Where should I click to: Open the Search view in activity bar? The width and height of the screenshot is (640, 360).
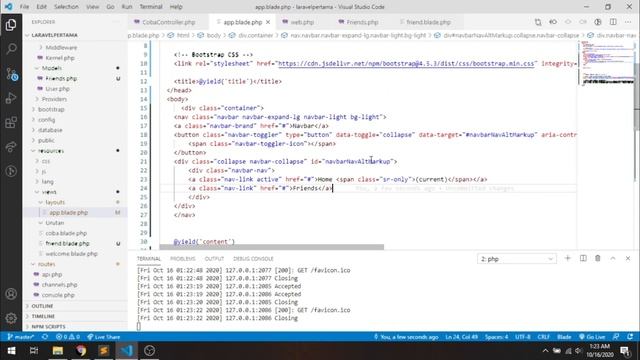(11, 49)
